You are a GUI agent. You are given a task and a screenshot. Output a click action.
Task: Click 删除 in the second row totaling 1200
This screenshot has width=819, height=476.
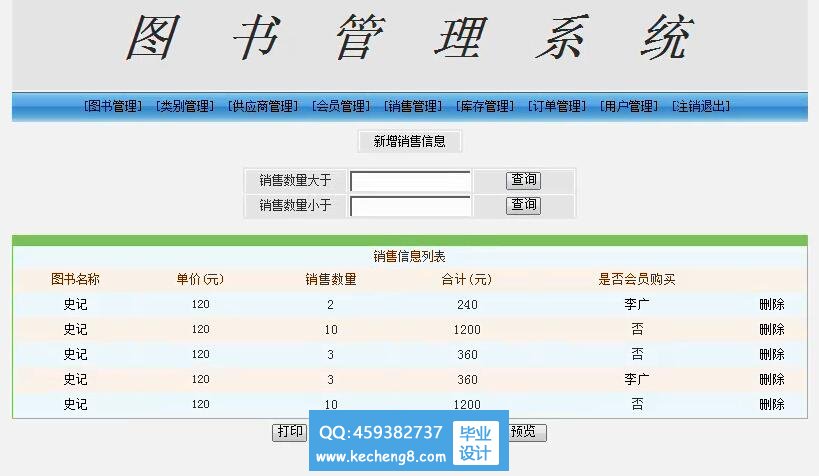point(772,330)
